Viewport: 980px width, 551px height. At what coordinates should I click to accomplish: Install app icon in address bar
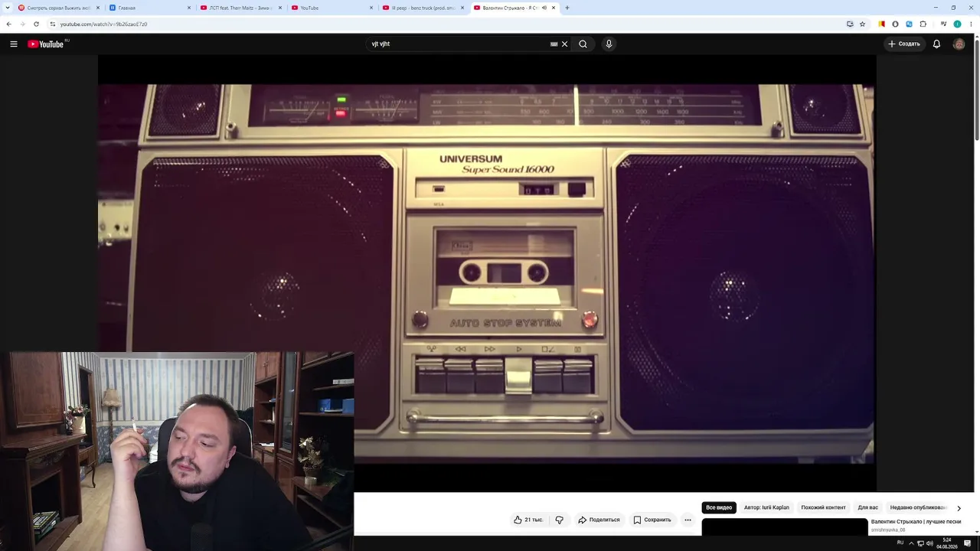click(850, 24)
